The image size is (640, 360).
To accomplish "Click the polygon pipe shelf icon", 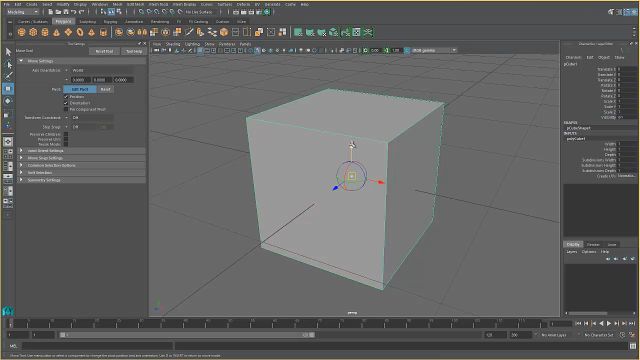I will point(103,32).
